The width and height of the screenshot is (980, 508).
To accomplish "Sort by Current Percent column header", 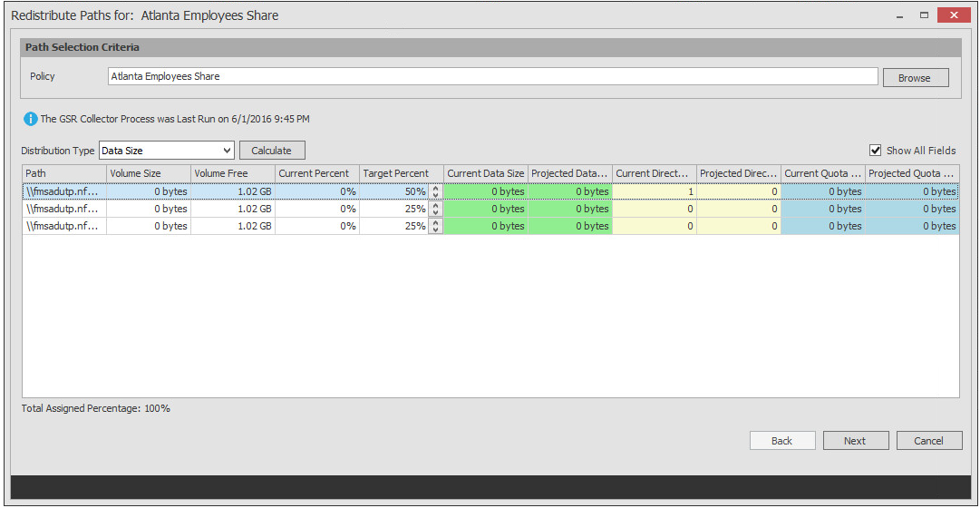I will [x=317, y=173].
